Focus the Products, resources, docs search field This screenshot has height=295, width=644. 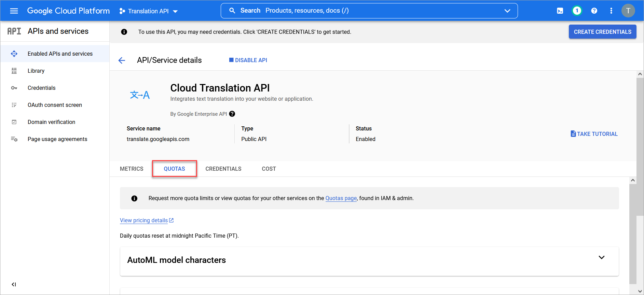click(369, 11)
